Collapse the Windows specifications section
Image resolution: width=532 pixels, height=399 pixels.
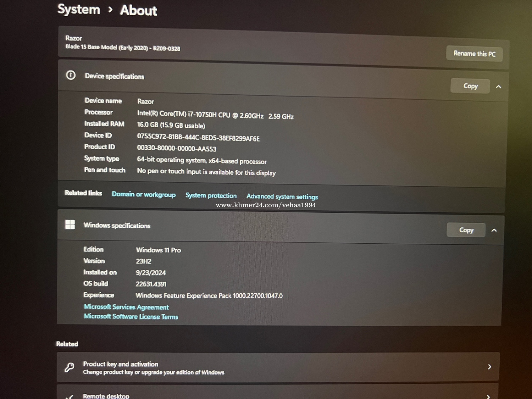[x=494, y=230]
